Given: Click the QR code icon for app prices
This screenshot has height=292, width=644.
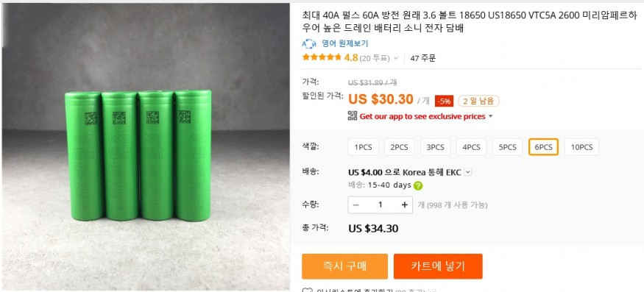Looking at the screenshot, I should [353, 116].
